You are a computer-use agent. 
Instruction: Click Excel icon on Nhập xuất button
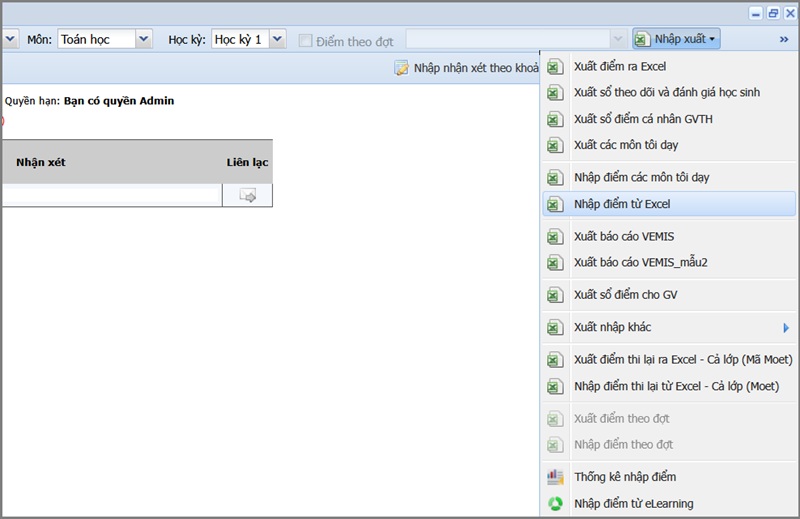click(x=642, y=39)
